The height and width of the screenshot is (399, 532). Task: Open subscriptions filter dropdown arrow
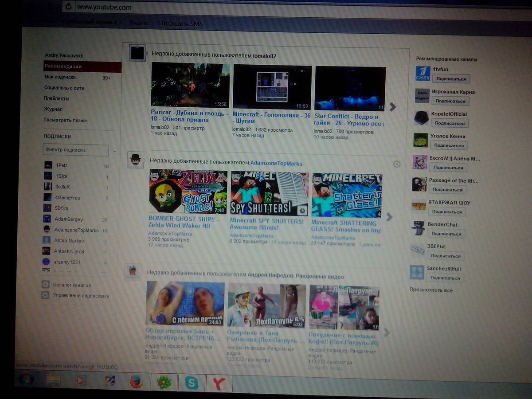(x=114, y=151)
